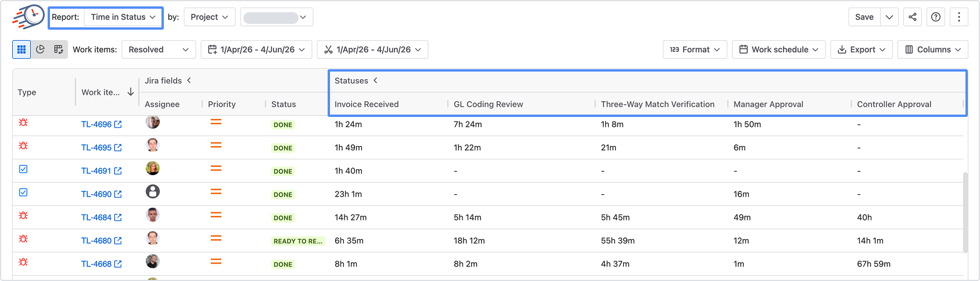Open the Columns menu
The width and height of the screenshot is (980, 281).
pyautogui.click(x=933, y=49)
